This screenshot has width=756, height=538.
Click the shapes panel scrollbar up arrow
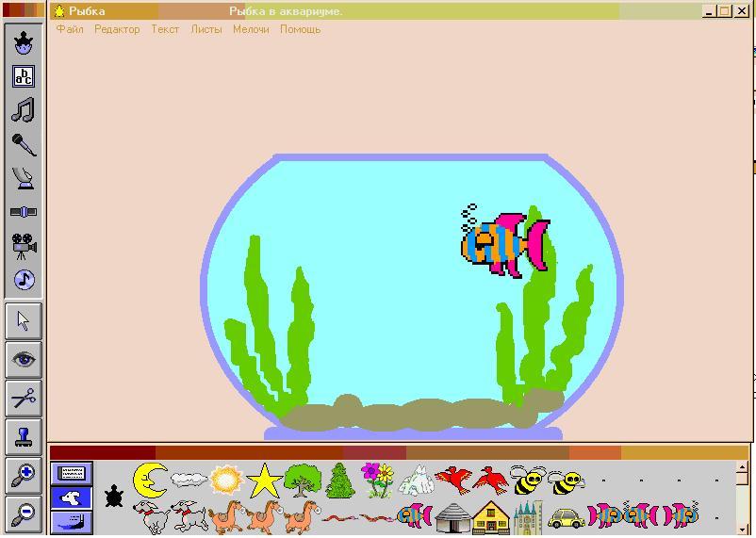point(743,467)
